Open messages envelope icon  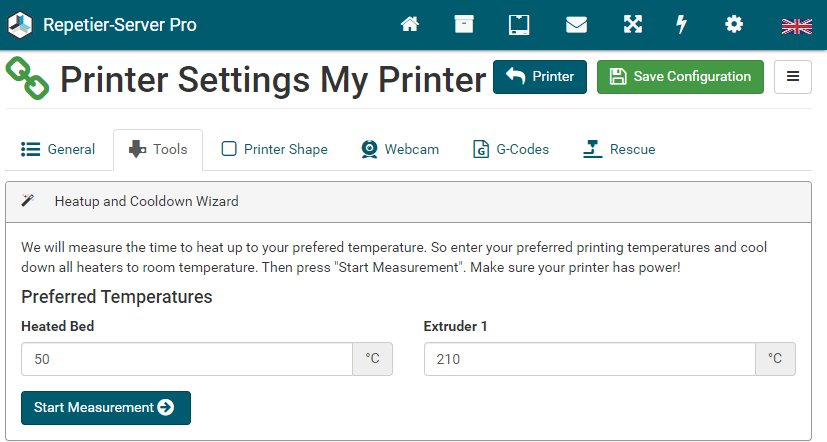pyautogui.click(x=576, y=25)
